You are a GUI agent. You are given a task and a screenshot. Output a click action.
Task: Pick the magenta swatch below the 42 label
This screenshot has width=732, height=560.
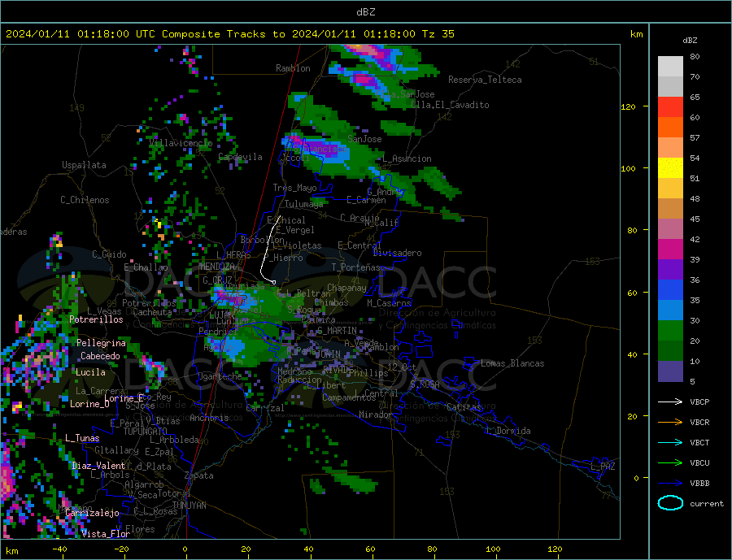coord(670,250)
